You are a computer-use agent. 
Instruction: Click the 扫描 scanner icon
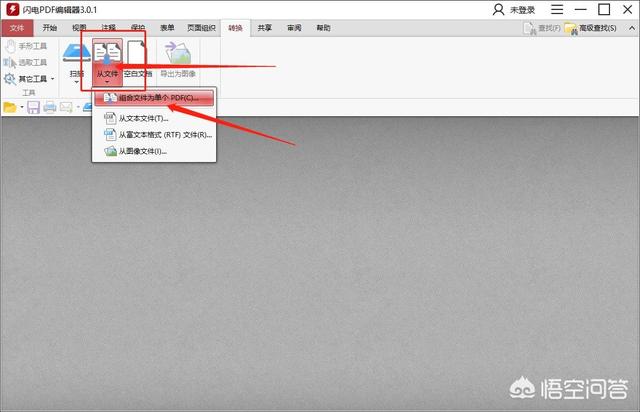[76, 53]
